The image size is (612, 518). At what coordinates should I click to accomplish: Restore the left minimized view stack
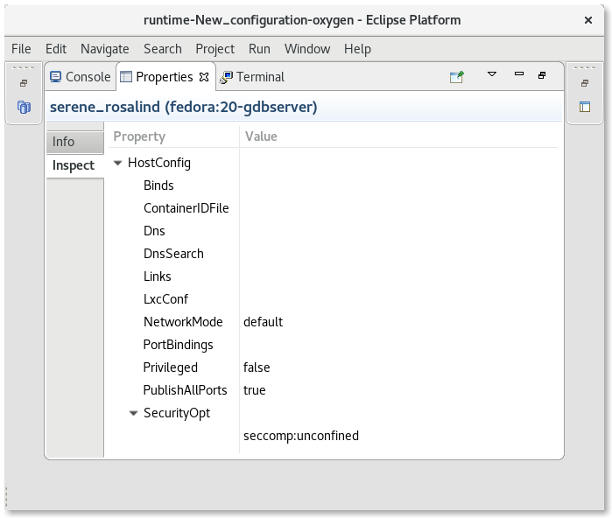[x=23, y=84]
